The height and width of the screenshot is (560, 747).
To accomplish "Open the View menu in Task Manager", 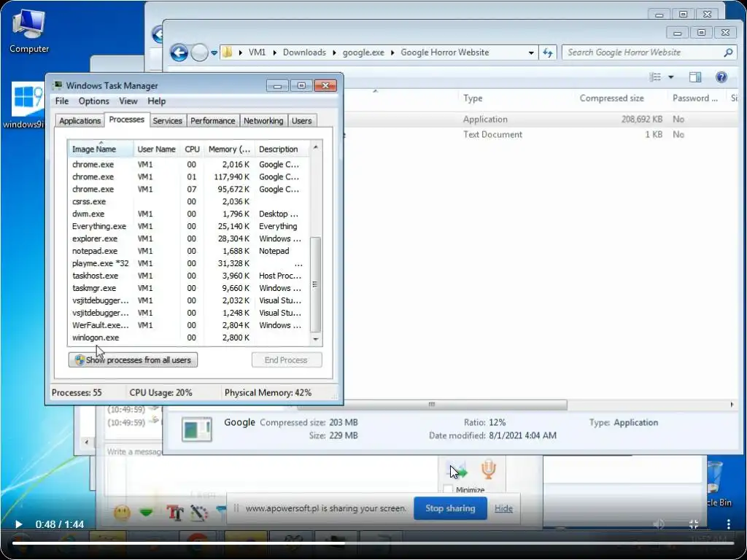I will [128, 101].
